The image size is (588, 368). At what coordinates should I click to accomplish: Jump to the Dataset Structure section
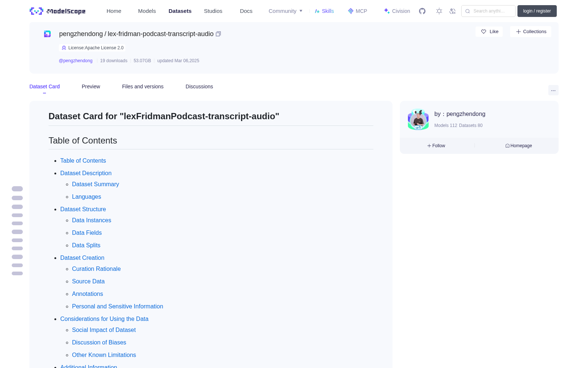pos(83,209)
